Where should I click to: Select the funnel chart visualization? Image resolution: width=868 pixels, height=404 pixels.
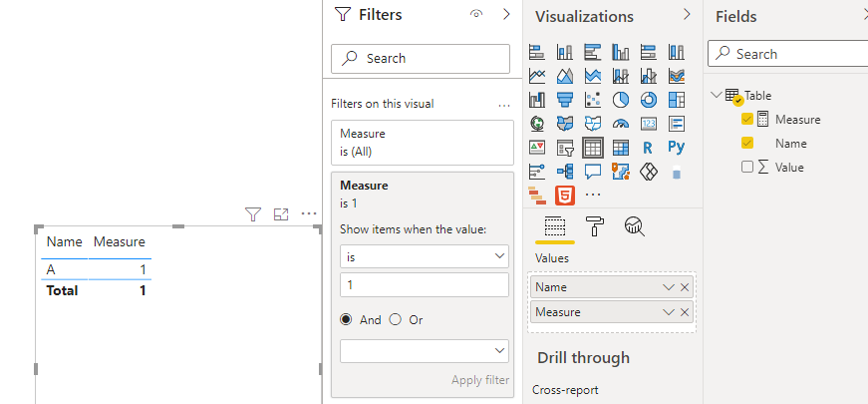click(565, 100)
